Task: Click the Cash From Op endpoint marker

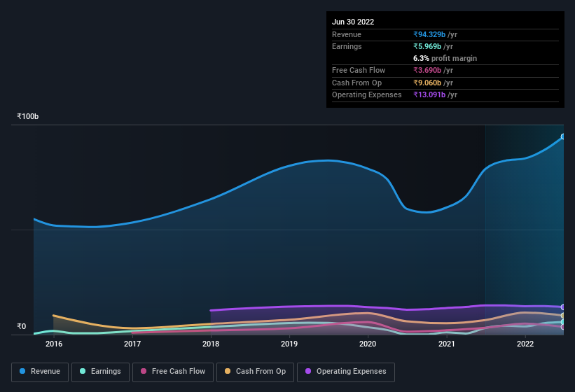Action: [563, 316]
